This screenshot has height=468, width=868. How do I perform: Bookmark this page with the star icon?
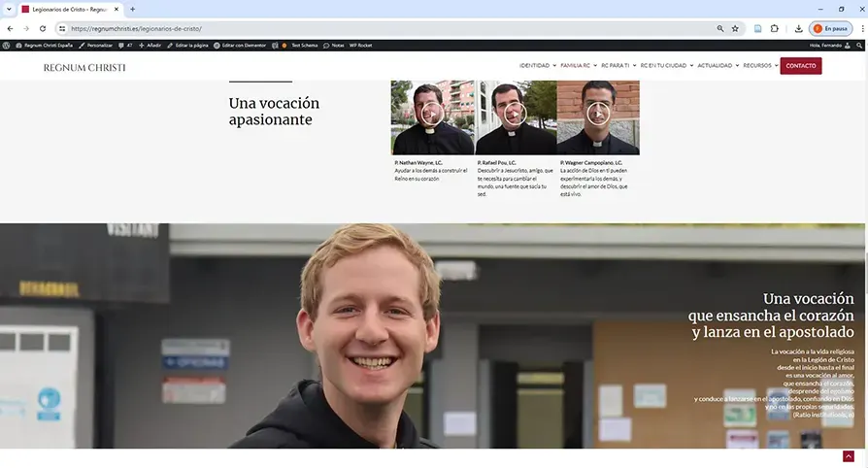pyautogui.click(x=735, y=28)
